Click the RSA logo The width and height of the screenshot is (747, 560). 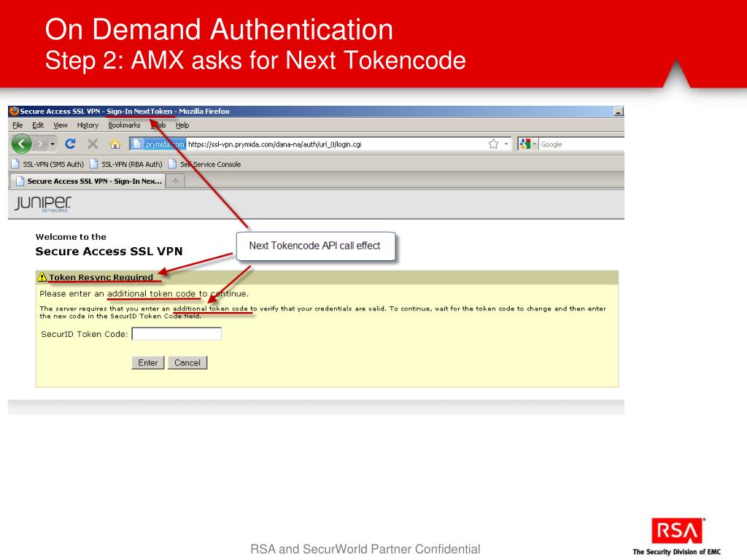coord(677,531)
